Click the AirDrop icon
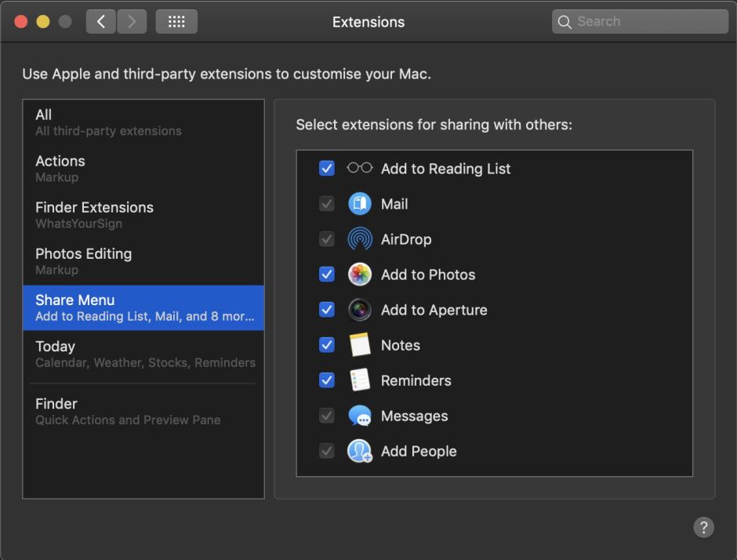The height and width of the screenshot is (560, 737). coord(359,238)
